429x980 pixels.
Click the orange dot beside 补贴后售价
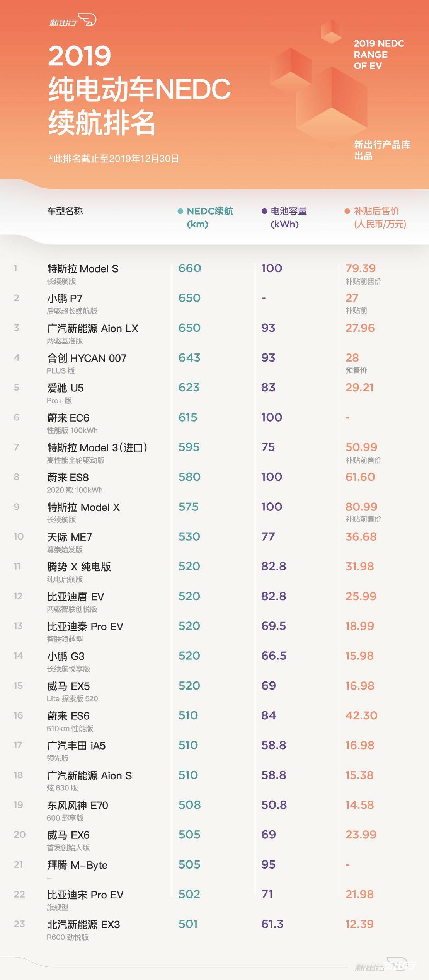tap(347, 211)
